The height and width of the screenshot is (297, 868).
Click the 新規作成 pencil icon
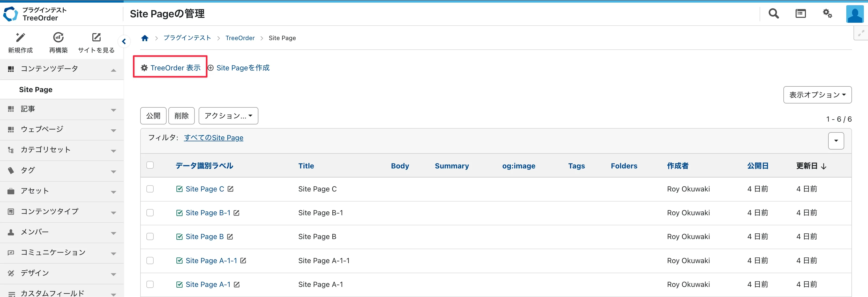point(20,38)
